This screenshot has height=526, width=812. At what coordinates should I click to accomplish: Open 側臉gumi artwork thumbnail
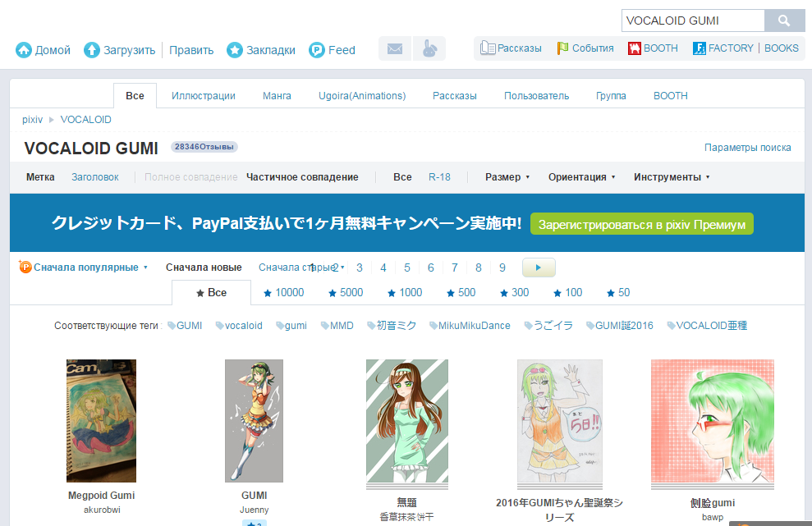pyautogui.click(x=713, y=422)
